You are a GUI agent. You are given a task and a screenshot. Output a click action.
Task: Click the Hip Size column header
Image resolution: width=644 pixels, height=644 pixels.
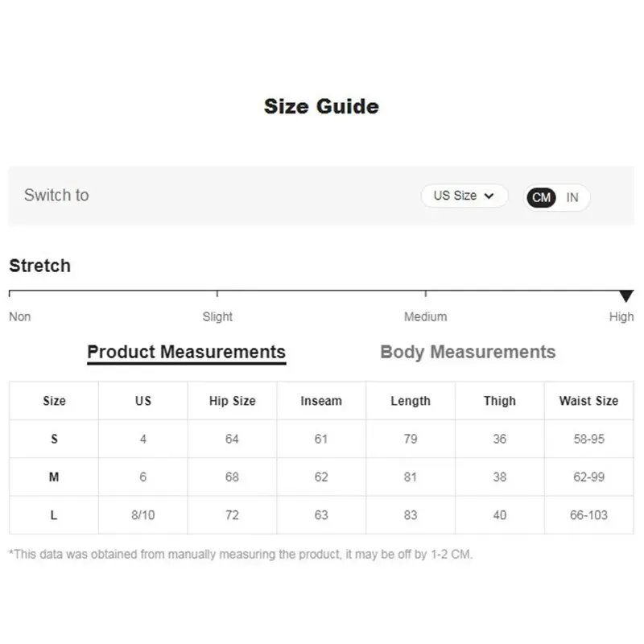coord(233,401)
